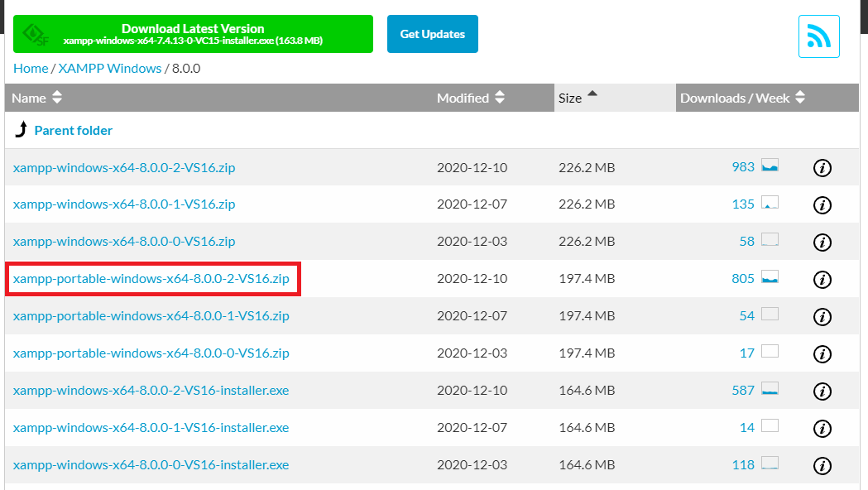Click download sparkline chart next to 17
Image resolution: width=868 pixels, height=490 pixels.
click(x=770, y=351)
